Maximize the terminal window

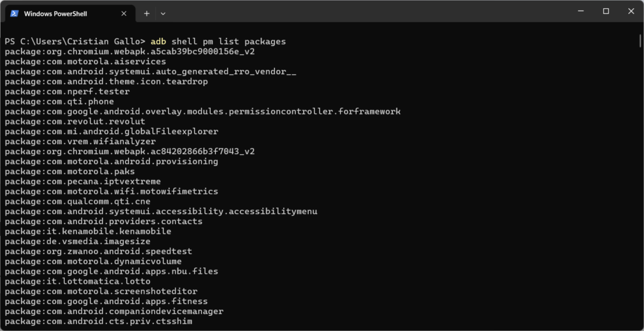(x=606, y=11)
